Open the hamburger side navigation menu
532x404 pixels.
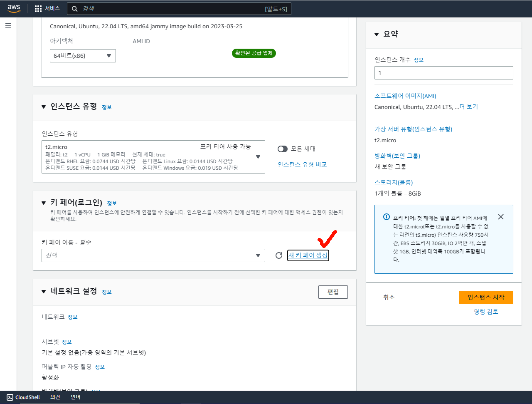(8, 26)
